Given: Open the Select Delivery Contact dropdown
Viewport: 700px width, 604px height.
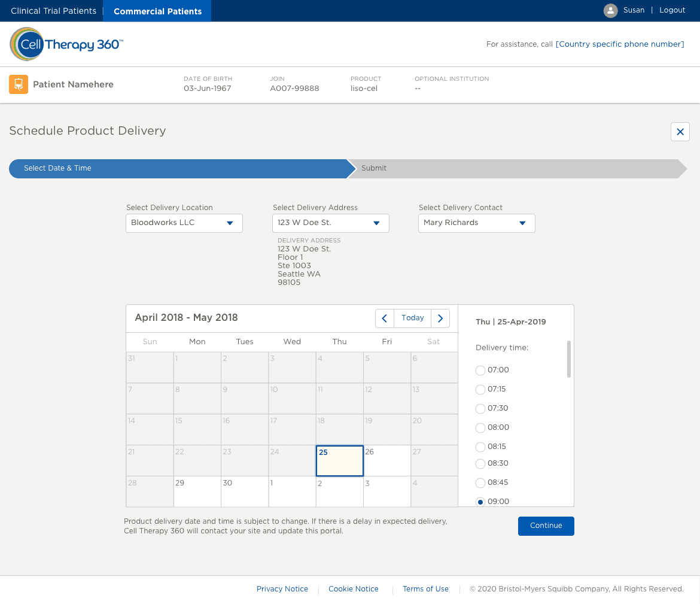Looking at the screenshot, I should pyautogui.click(x=476, y=223).
